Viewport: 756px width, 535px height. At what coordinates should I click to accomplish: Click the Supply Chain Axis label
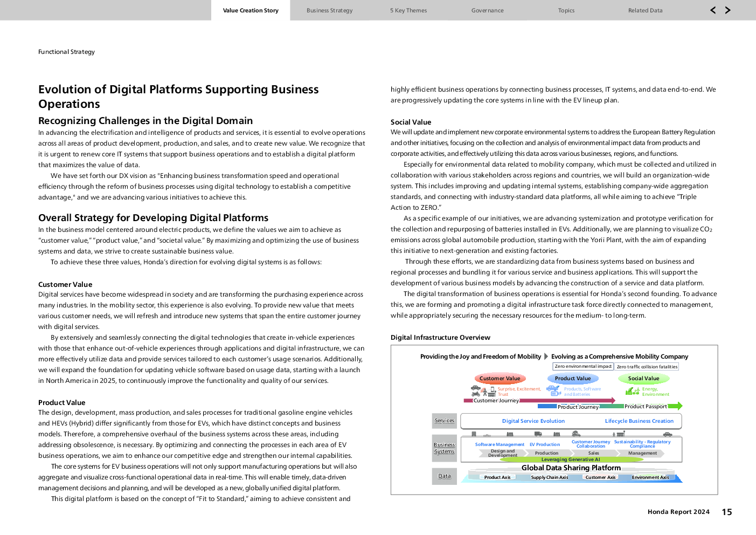549,477
